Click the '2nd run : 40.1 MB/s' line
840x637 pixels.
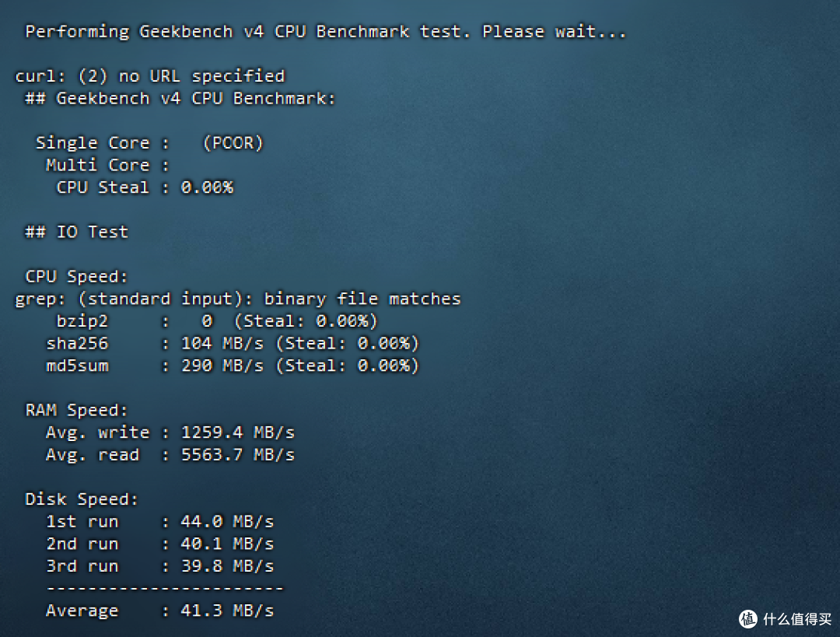[x=159, y=544]
